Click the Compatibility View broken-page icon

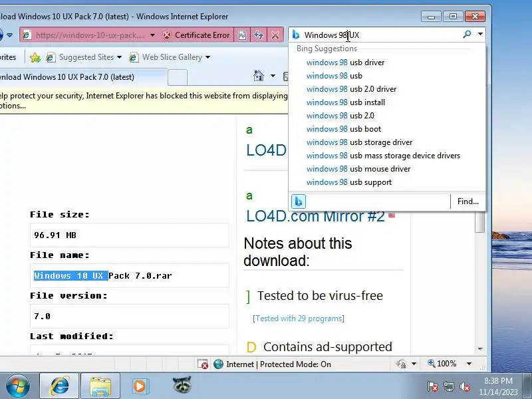242,35
